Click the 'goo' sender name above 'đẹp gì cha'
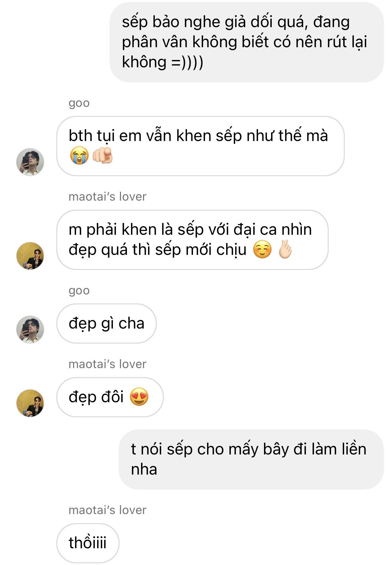 (x=79, y=291)
